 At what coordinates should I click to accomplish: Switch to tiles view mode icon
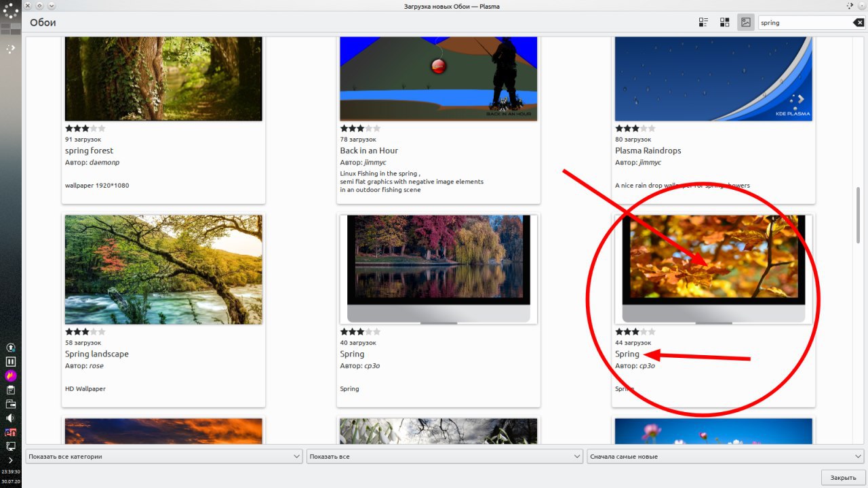tap(724, 22)
